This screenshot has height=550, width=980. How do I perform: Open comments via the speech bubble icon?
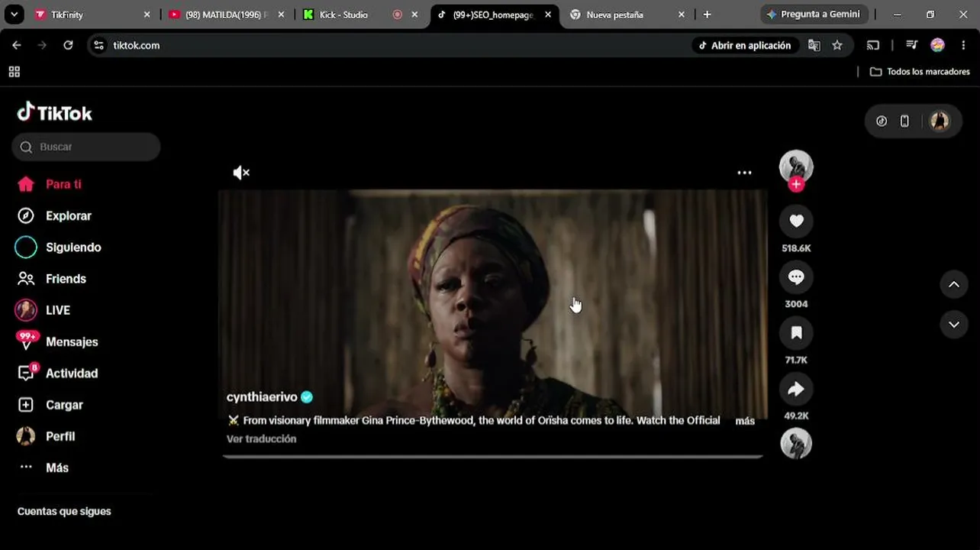tap(796, 277)
